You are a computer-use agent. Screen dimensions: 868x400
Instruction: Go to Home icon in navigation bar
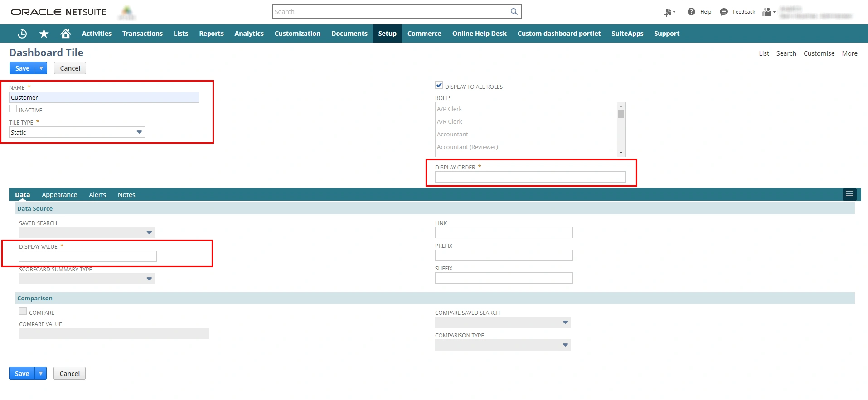[66, 34]
